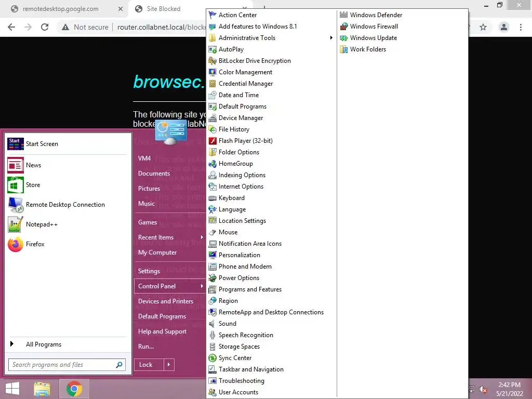
Task: Expand the Administrative Tools submenu arrow
Action: (x=331, y=37)
